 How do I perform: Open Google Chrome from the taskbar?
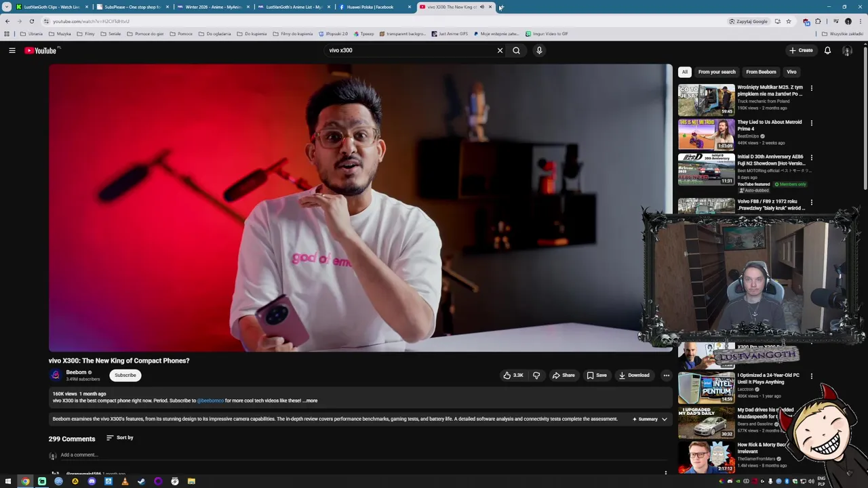25,481
